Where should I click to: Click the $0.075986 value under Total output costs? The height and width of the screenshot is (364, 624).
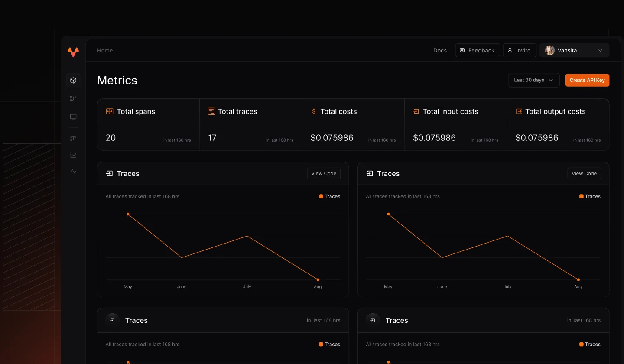pos(537,138)
